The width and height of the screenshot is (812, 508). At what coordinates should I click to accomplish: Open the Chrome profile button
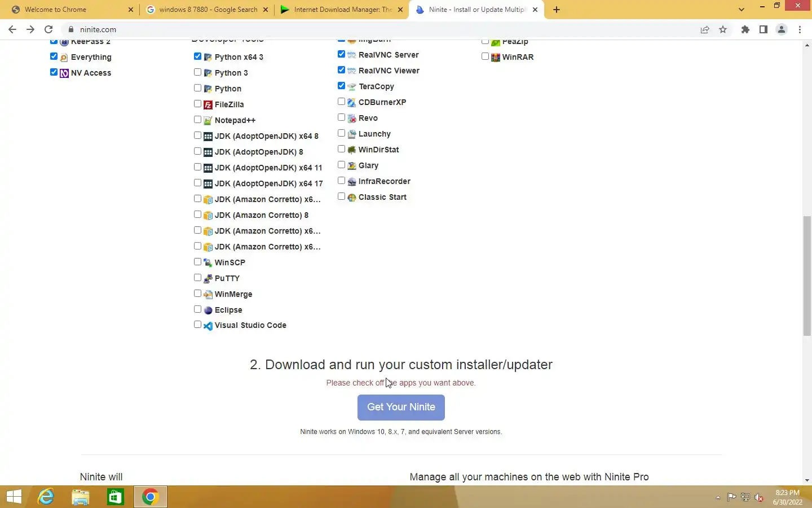pyautogui.click(x=782, y=29)
